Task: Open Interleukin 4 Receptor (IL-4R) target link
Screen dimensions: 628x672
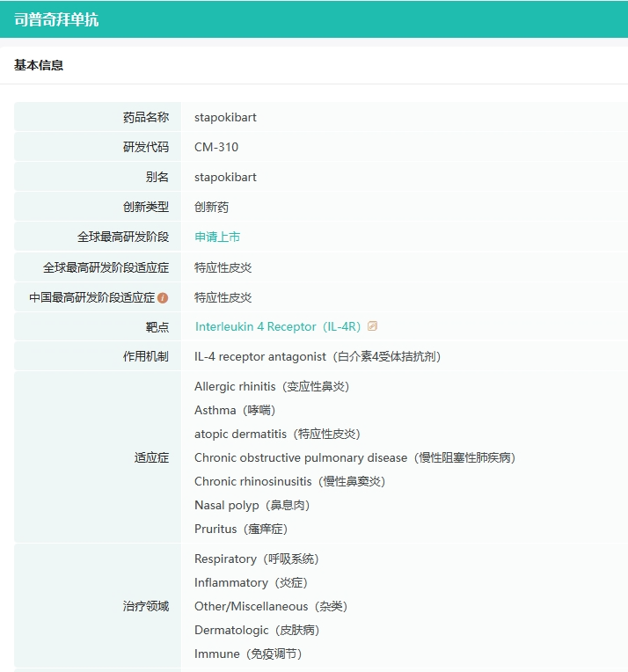Action: (278, 326)
